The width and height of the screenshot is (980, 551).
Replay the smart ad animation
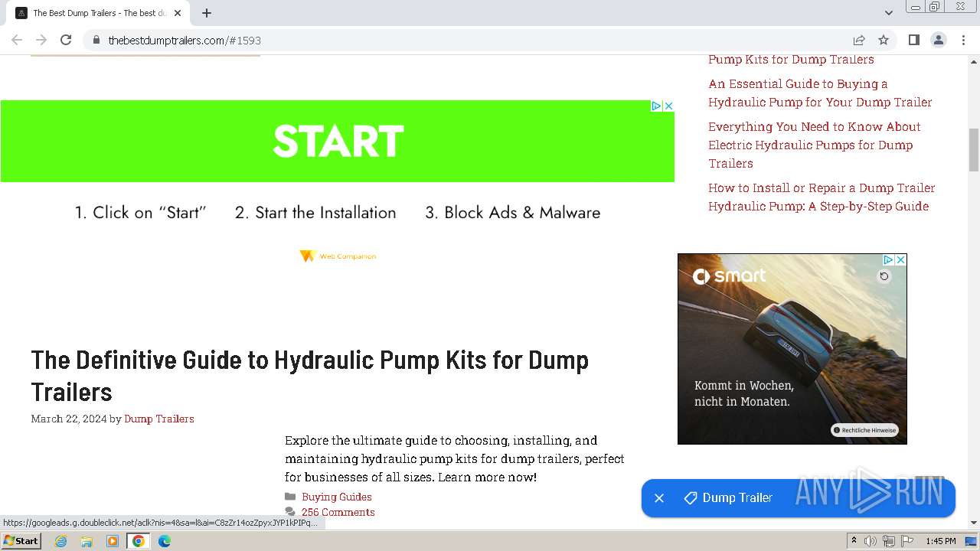point(884,276)
